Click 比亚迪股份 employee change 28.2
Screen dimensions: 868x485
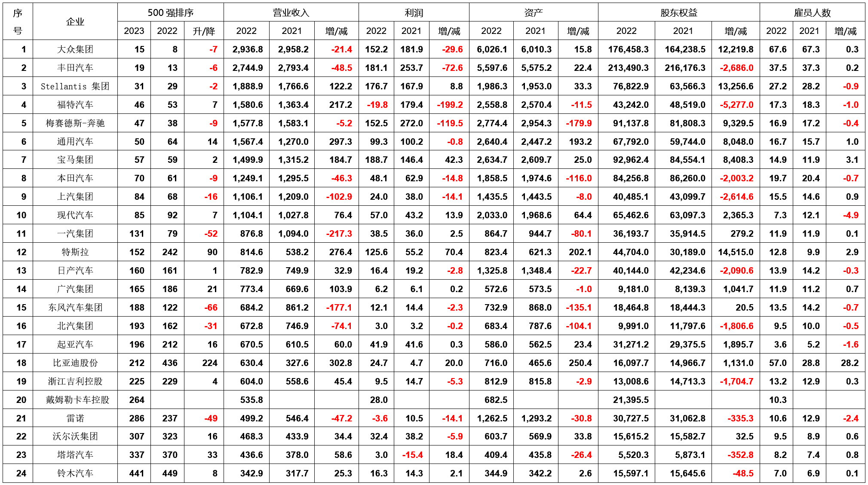(x=850, y=363)
